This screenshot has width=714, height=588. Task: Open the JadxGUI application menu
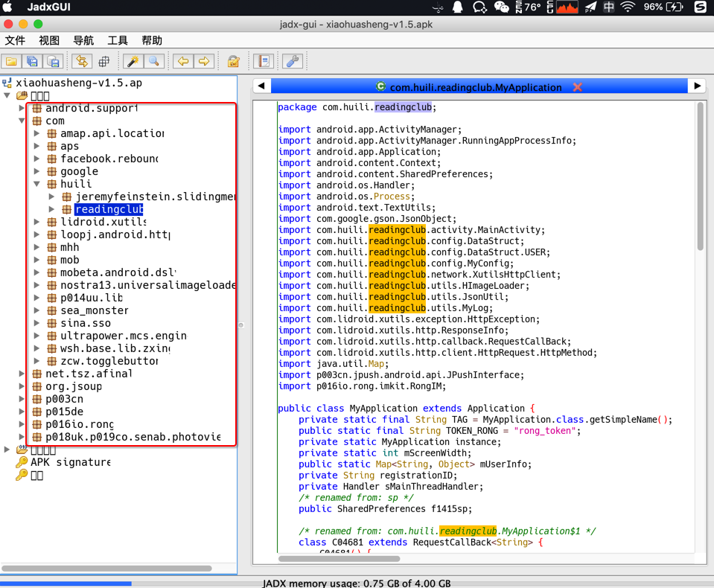pos(48,7)
